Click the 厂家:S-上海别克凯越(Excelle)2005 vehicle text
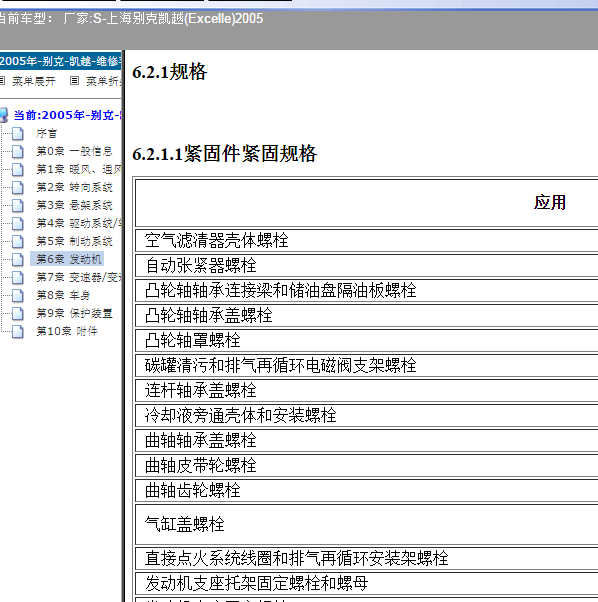598x602 pixels. click(x=163, y=18)
